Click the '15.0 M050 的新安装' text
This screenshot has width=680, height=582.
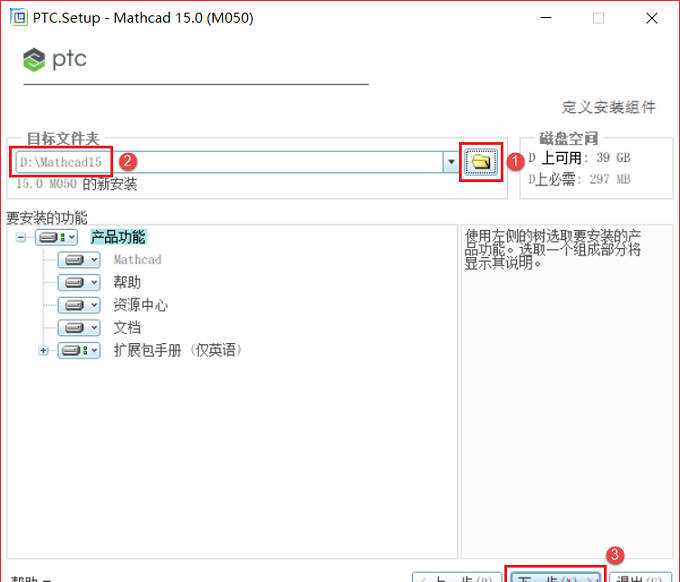76,184
